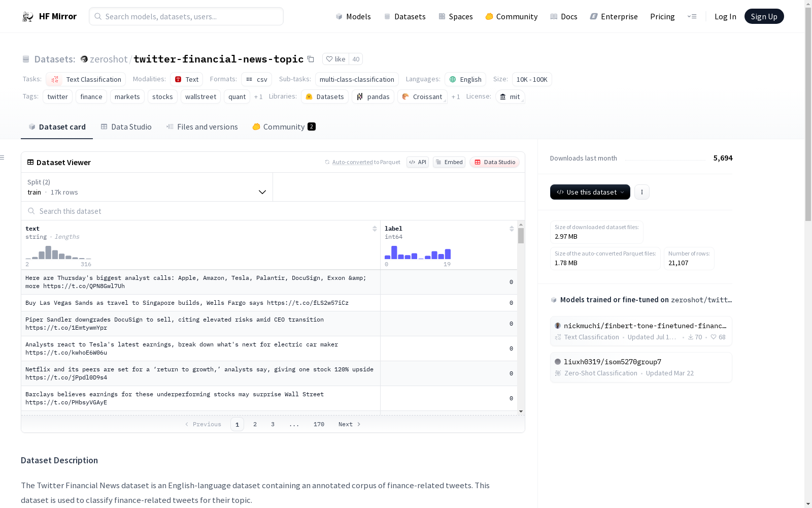Viewport: 812px width, 508px height.
Task: Expand the +1 more tags
Action: tap(258, 97)
